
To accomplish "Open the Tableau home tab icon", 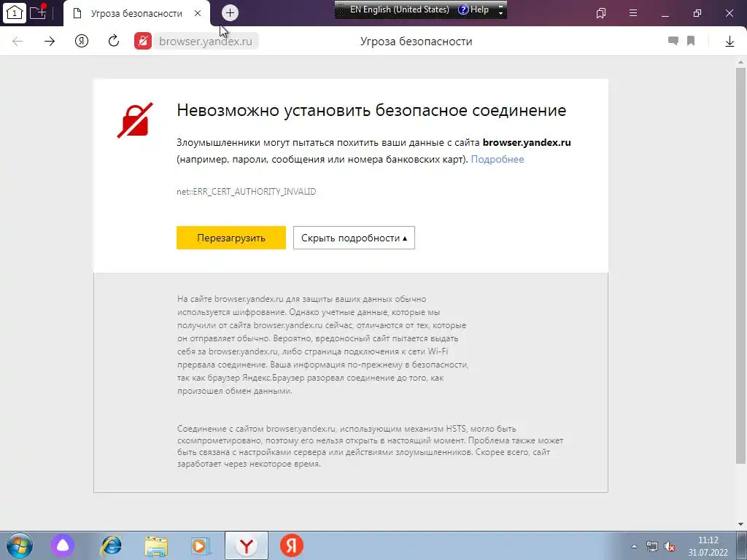I will coord(15,13).
